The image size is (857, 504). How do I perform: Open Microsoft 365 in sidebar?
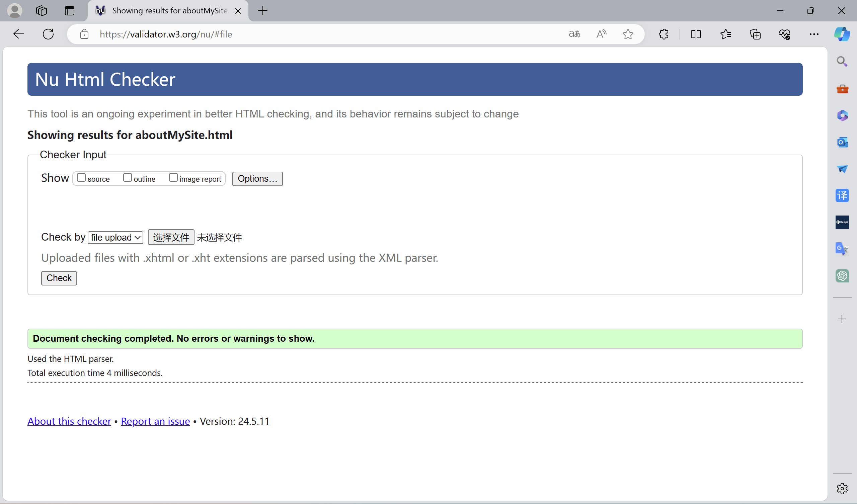coord(842,115)
